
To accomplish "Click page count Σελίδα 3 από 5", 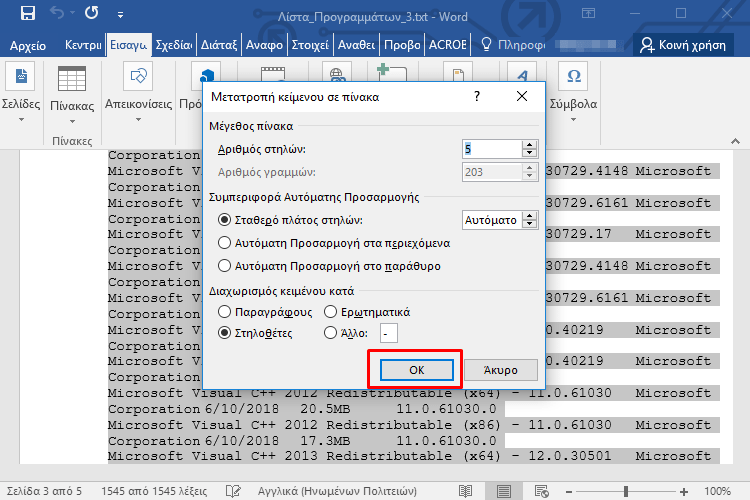I will pyautogui.click(x=44, y=491).
